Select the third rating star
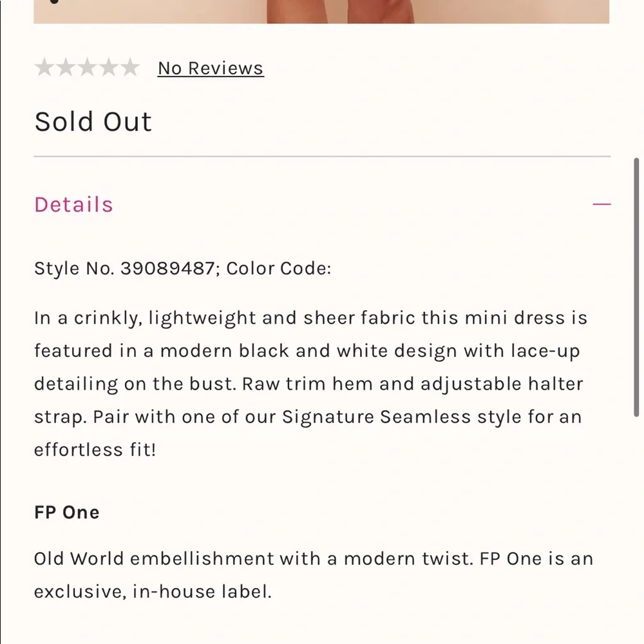The height and width of the screenshot is (644, 644). pyautogui.click(x=87, y=68)
